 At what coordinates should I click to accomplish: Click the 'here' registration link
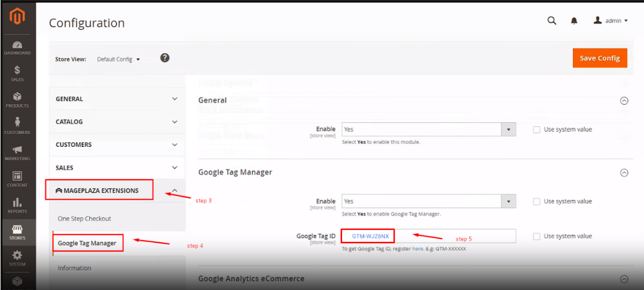[x=418, y=249]
